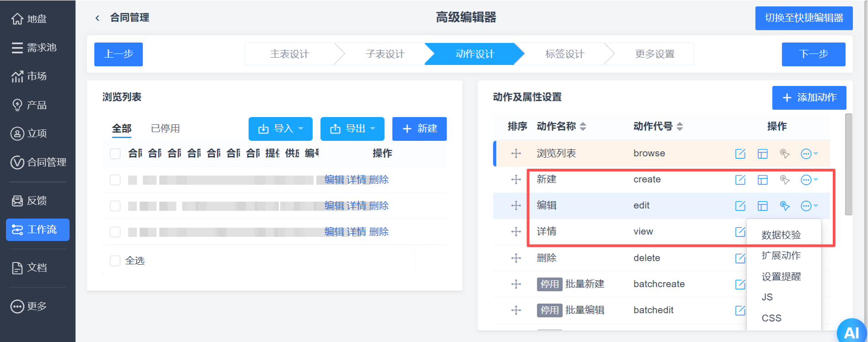
Task: Open layout icon for 新建 action
Action: tap(762, 180)
